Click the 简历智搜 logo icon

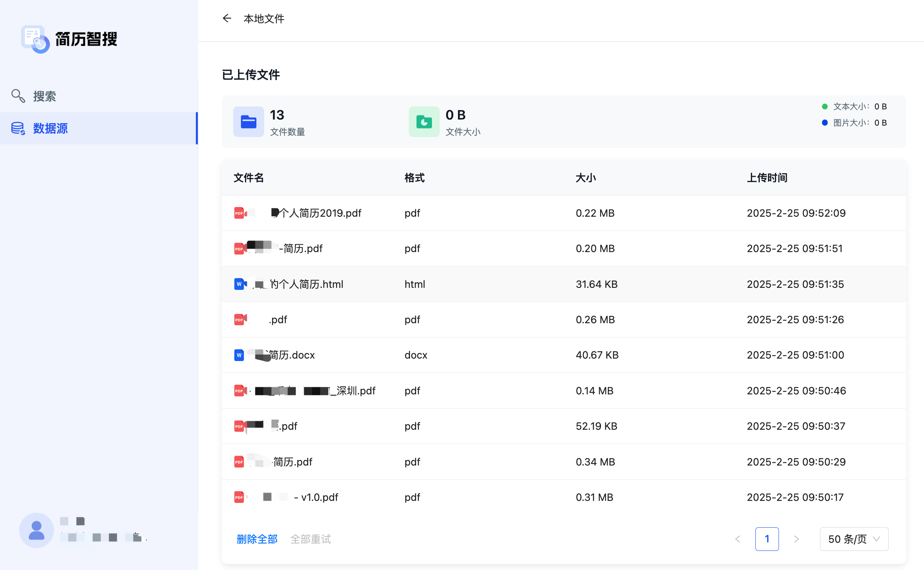point(35,39)
